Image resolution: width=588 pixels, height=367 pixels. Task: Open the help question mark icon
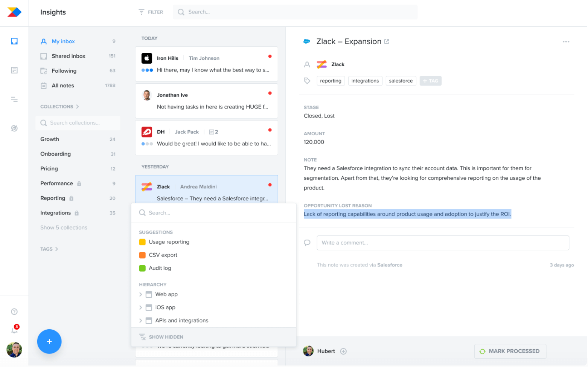14,312
